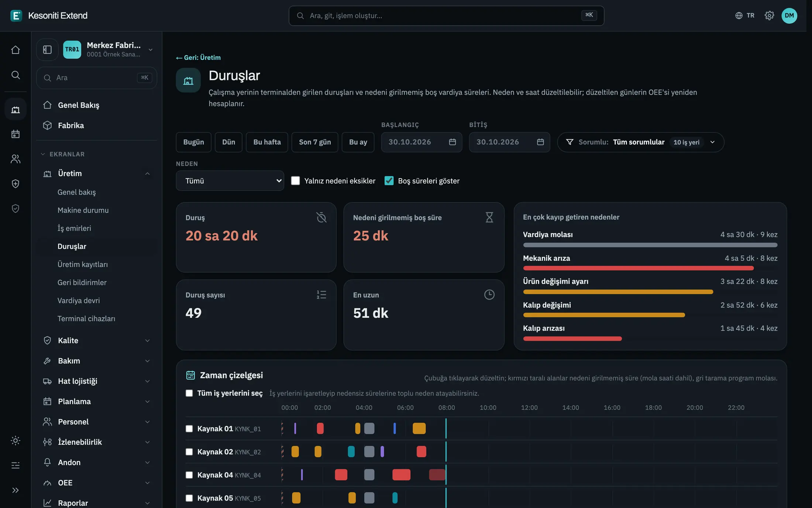Screen dimensions: 812x508
Task: Expand the Bakım section
Action: (97, 361)
